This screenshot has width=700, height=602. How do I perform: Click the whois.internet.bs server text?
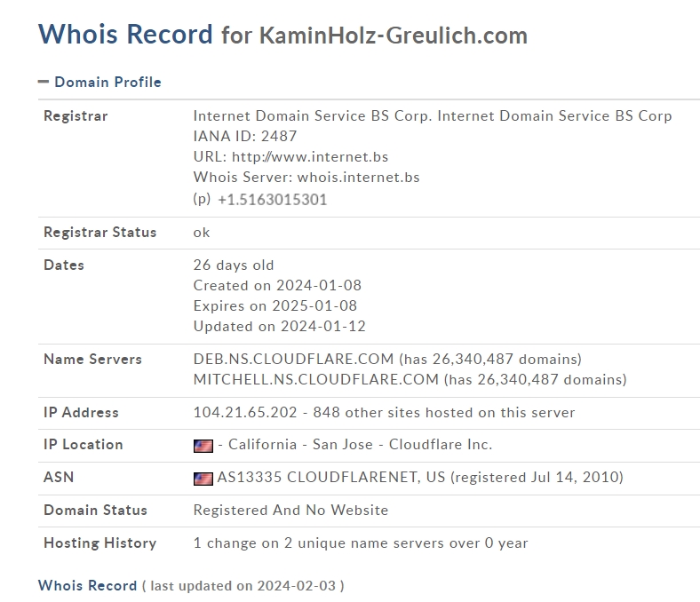pos(359,178)
